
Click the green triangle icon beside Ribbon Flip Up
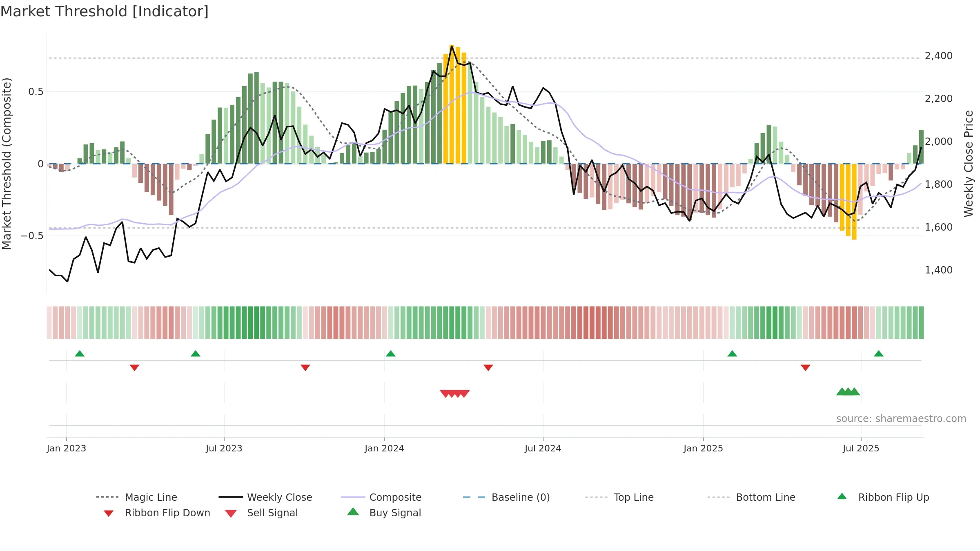842,496
